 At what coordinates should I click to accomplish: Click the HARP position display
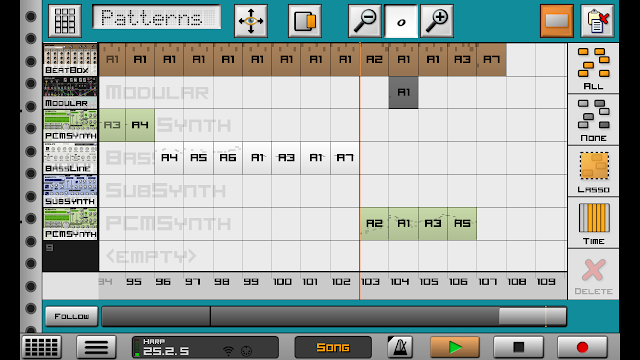click(205, 347)
